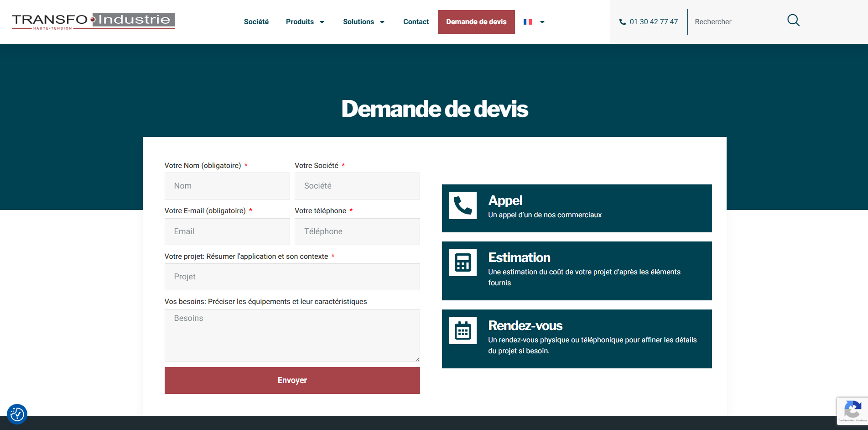
Task: Click the Nom input field
Action: 227,186
